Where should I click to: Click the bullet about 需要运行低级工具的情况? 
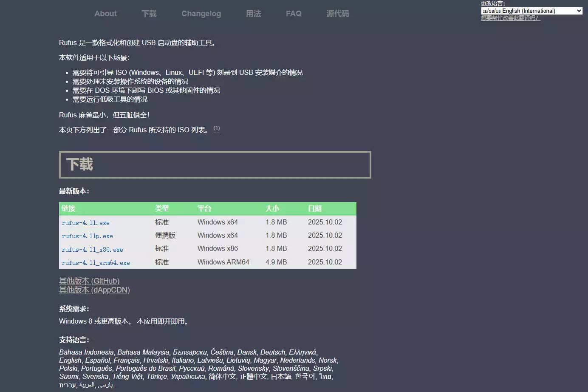click(110, 99)
